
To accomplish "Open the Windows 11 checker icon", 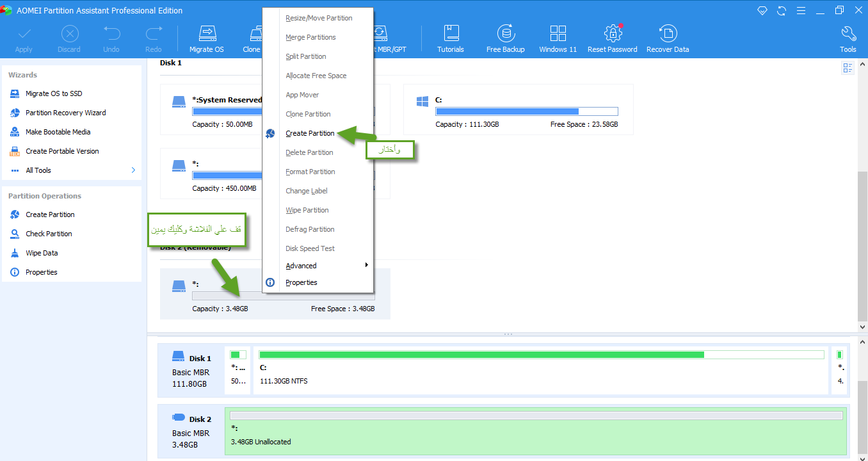I will tap(558, 34).
